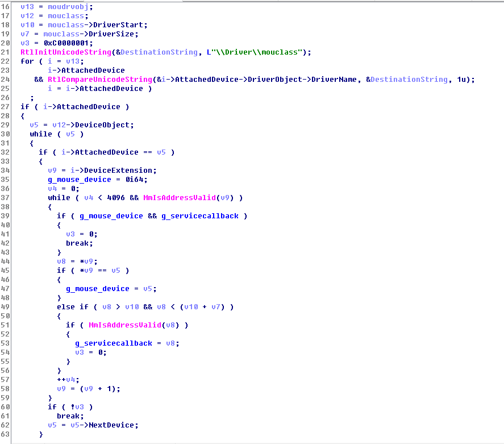504x444 pixels.
Task: Select the NextDevice member on line 62
Action: 111,425
